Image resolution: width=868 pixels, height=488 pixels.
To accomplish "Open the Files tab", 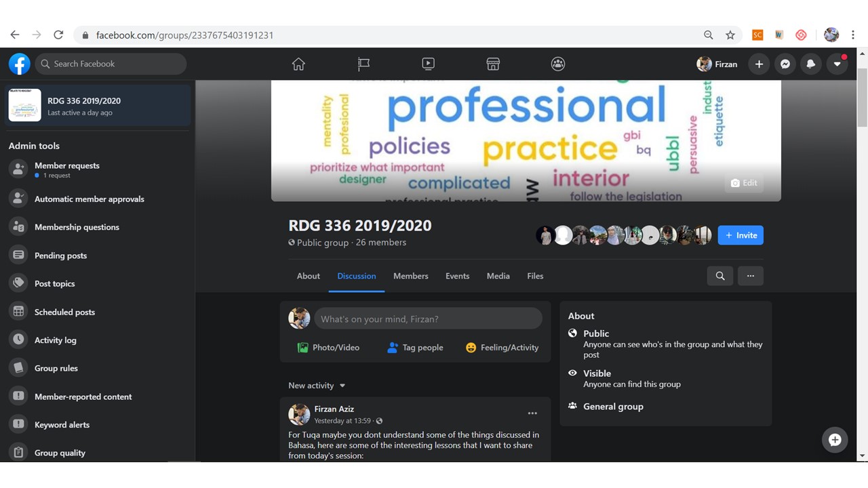I will coord(535,276).
